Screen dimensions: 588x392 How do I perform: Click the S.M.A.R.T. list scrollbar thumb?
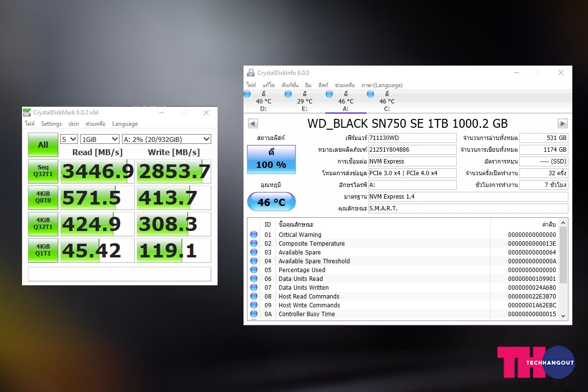563,255
